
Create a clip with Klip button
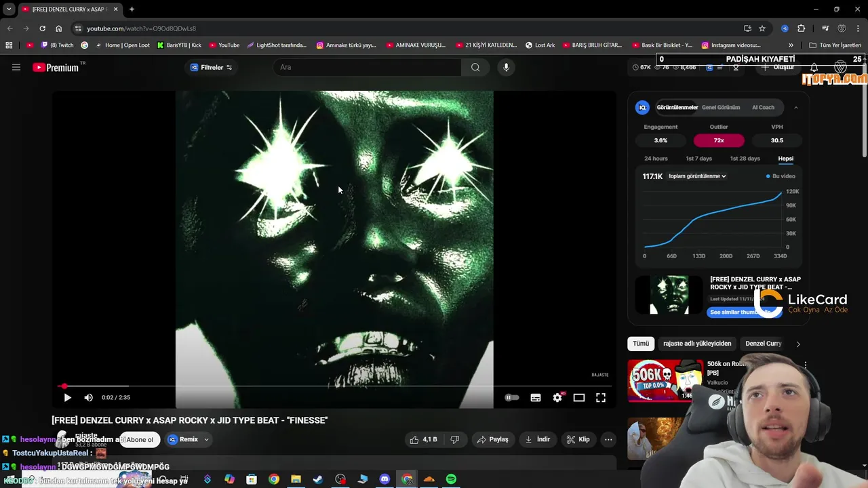click(x=578, y=439)
